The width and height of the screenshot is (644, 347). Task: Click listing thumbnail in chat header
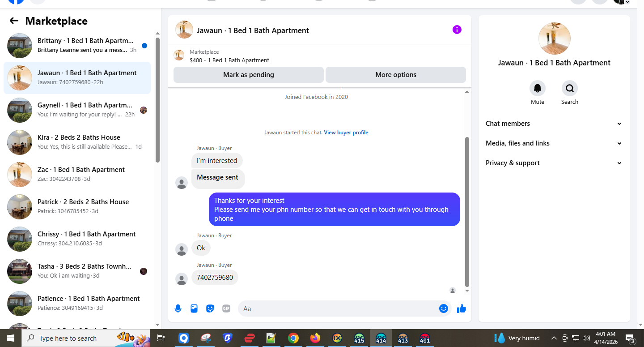point(184,30)
